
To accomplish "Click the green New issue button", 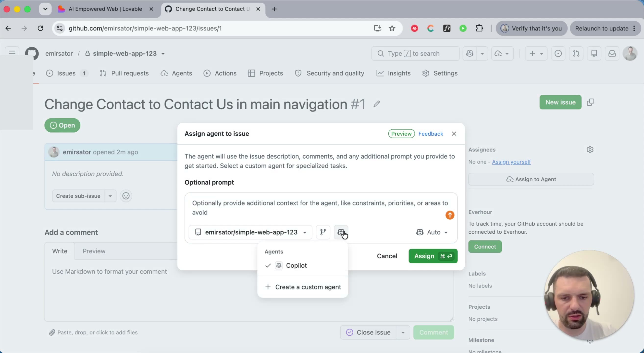I will [560, 102].
